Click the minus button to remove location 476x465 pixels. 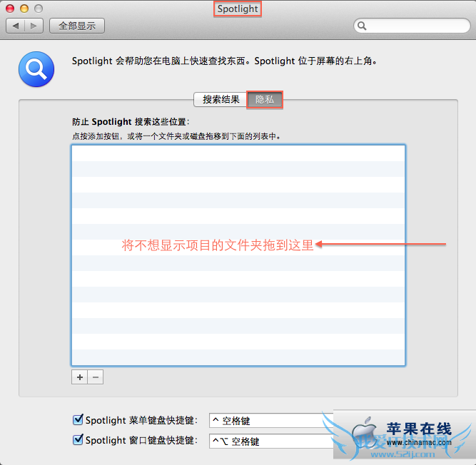[x=96, y=377]
